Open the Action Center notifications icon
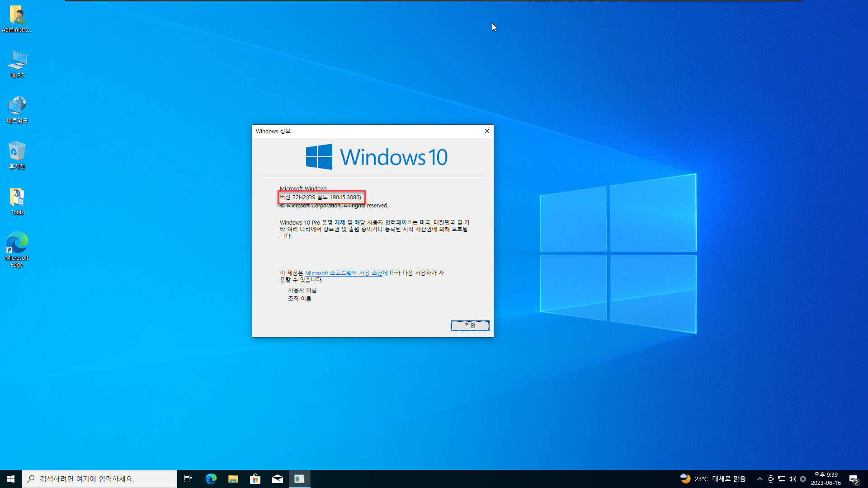This screenshot has width=868, height=488. [854, 479]
